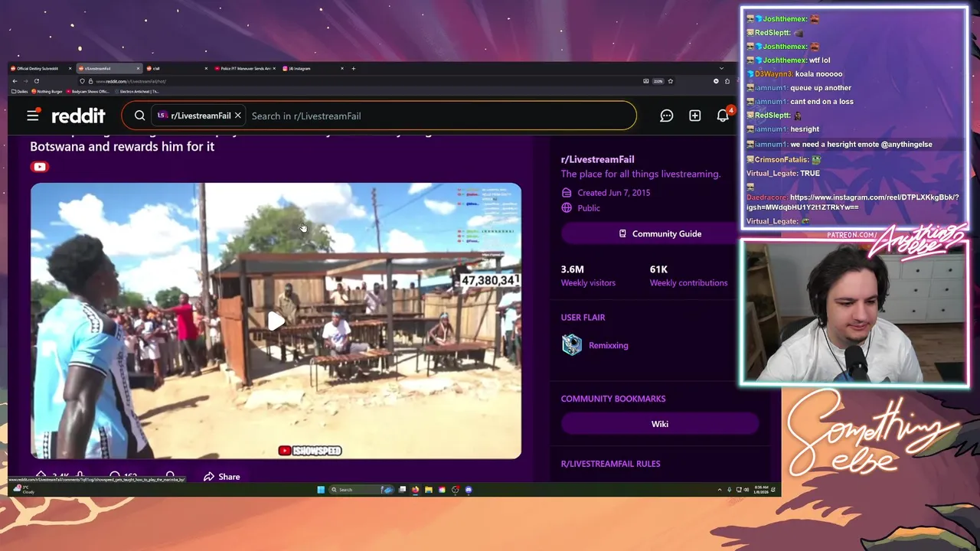Open the Instagram reel link in chat
The width and height of the screenshot is (980, 551).
coord(852,202)
